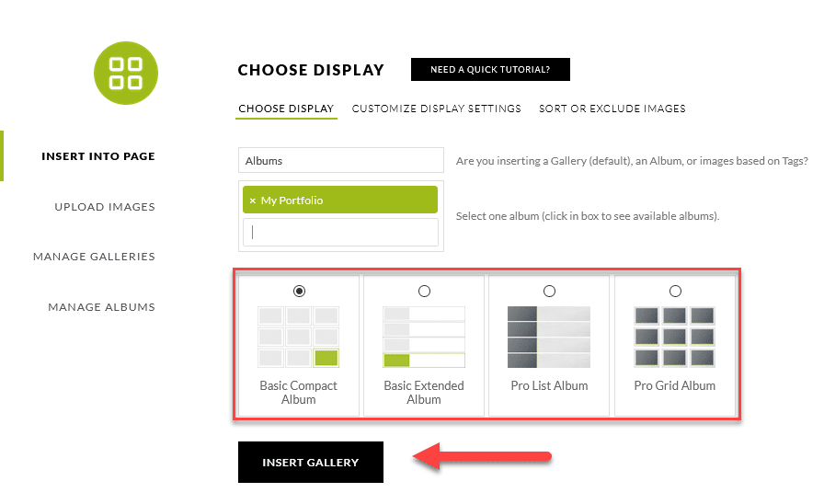This screenshot has height=504, width=824.
Task: Select the Basic Compact Album radio button
Action: [299, 292]
